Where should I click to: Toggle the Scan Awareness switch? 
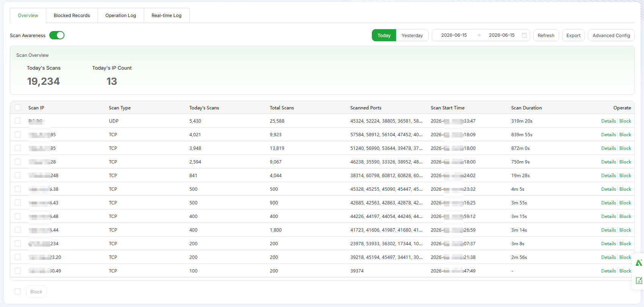(x=57, y=35)
